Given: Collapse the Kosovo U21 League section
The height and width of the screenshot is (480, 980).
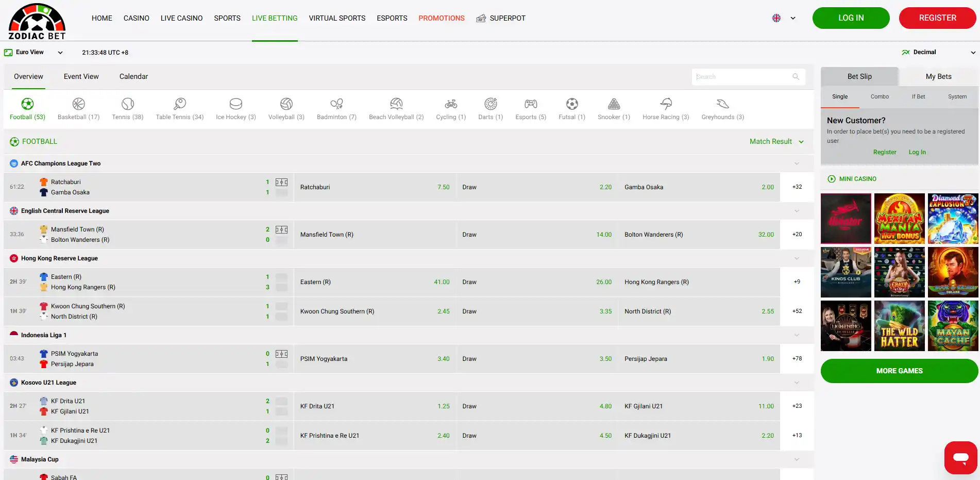Looking at the screenshot, I should click(x=797, y=383).
